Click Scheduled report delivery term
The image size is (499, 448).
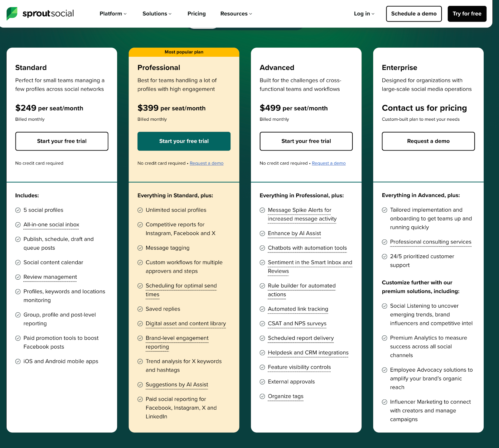point(301,338)
